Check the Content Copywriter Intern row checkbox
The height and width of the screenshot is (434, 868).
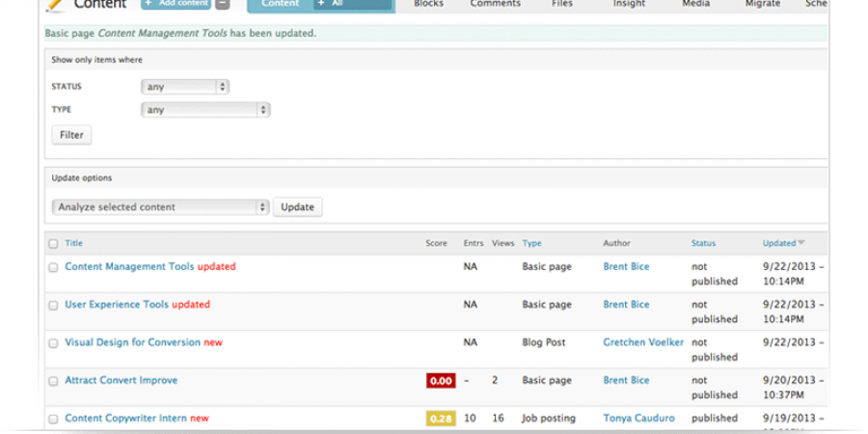click(53, 420)
